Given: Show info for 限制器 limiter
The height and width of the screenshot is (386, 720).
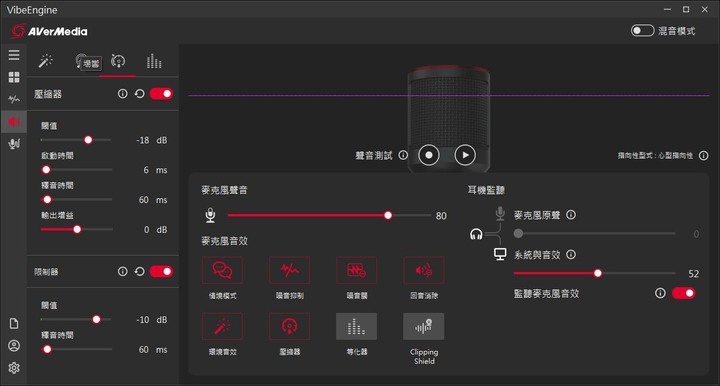Looking at the screenshot, I should tap(123, 271).
